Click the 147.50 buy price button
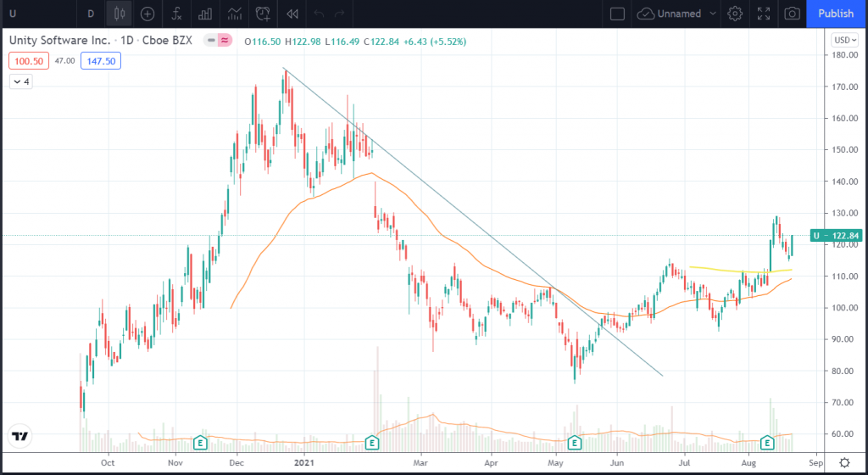This screenshot has width=868, height=475. pos(101,61)
